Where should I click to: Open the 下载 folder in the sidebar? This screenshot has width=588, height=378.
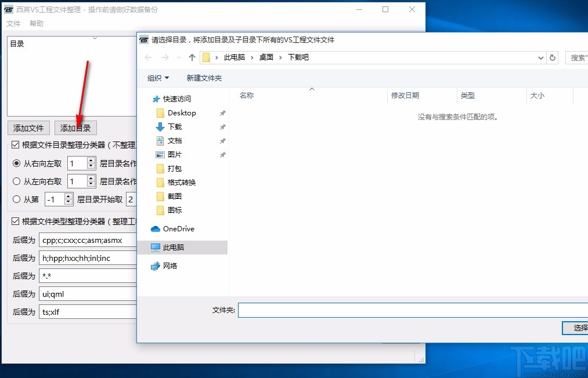173,126
